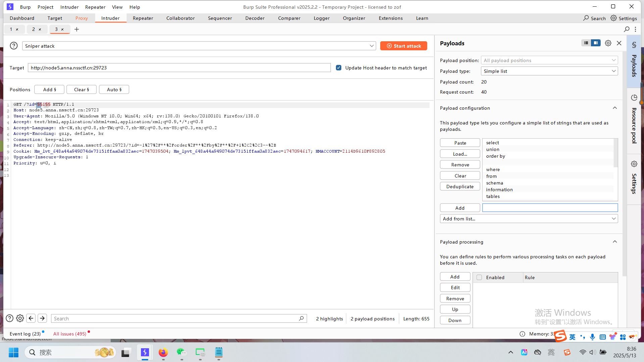Add a new Intruder tab with plus icon
644x362 pixels.
click(77, 30)
